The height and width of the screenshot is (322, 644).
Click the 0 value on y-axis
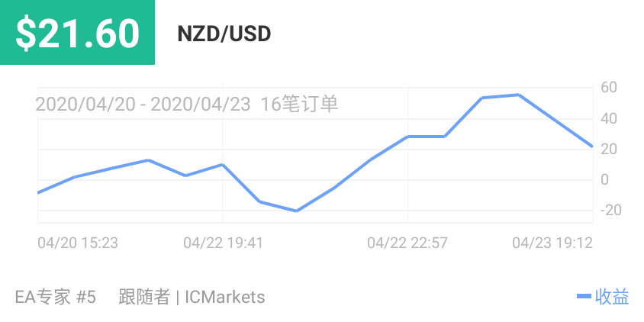point(604,180)
